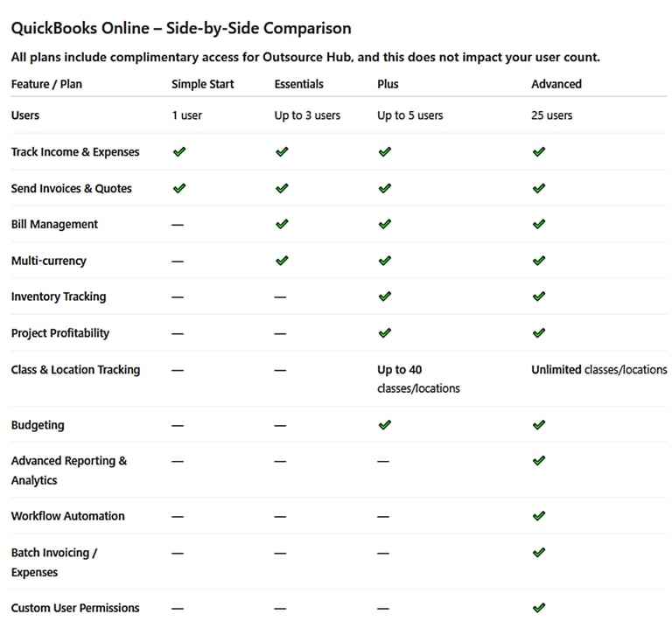The image size is (672, 635).
Task: Click Advanced checkmark for Batch Invoicing / Expenses
Action: 539,553
